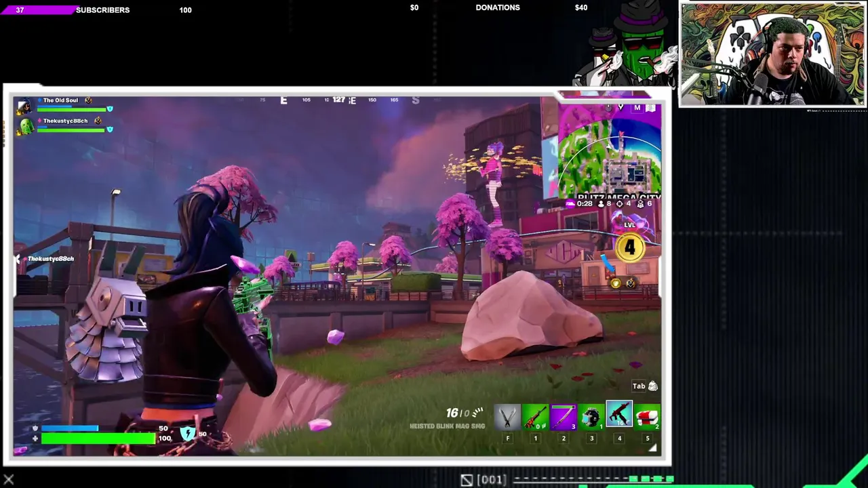Select the Blink Mag SMG in slot 4
Viewport: 868px width, 488px height.
pyautogui.click(x=619, y=414)
